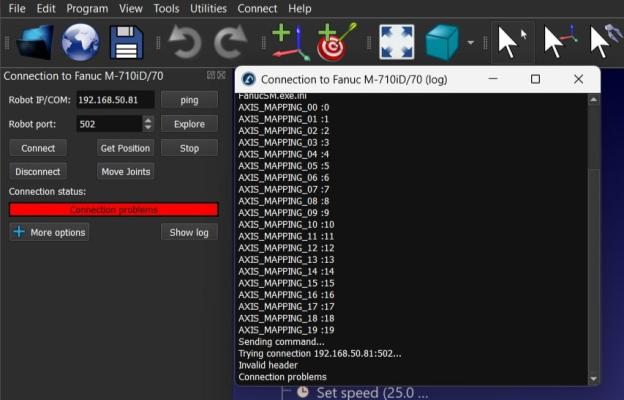Viewport: 624px width, 400px height.
Task: Close the log window
Action: point(579,79)
